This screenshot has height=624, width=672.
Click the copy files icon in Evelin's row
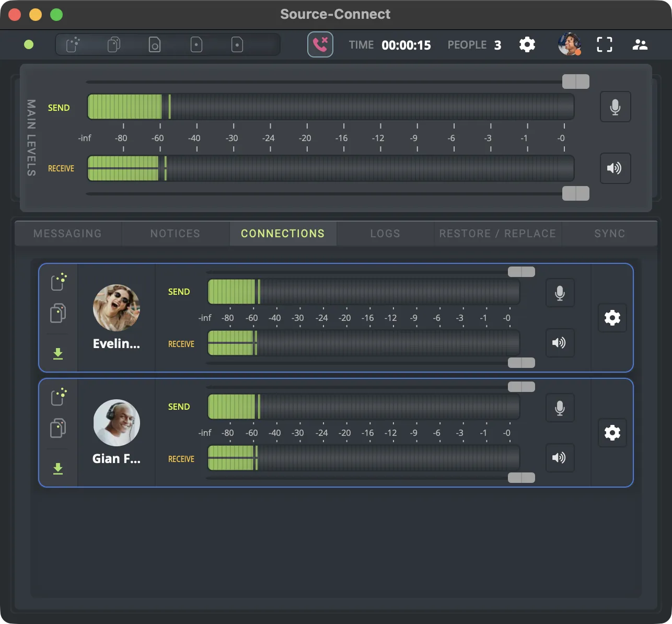[x=58, y=313]
